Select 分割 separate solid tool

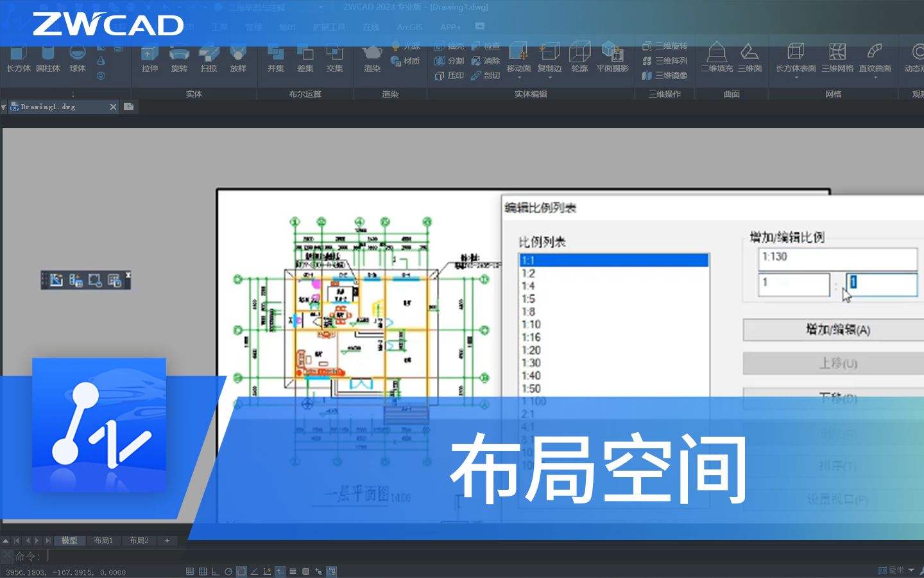click(449, 61)
